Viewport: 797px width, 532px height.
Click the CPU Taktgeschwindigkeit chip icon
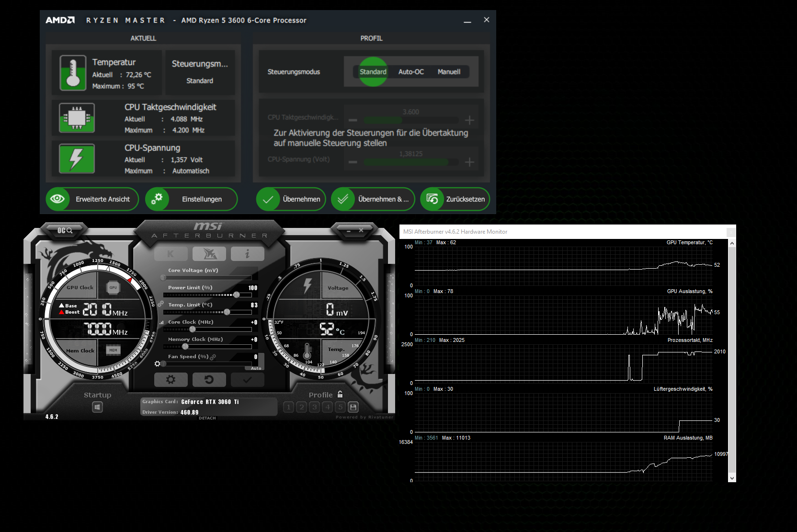77,118
